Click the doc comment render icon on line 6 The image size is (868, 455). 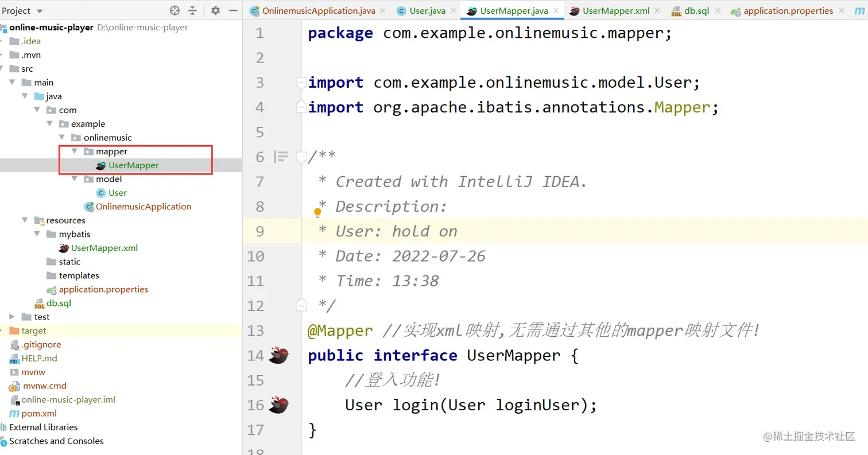point(281,156)
